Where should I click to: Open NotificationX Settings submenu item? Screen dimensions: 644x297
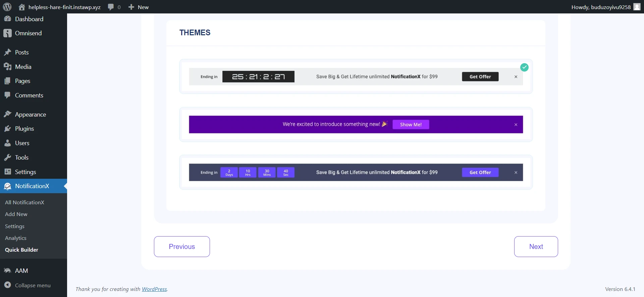tap(15, 226)
